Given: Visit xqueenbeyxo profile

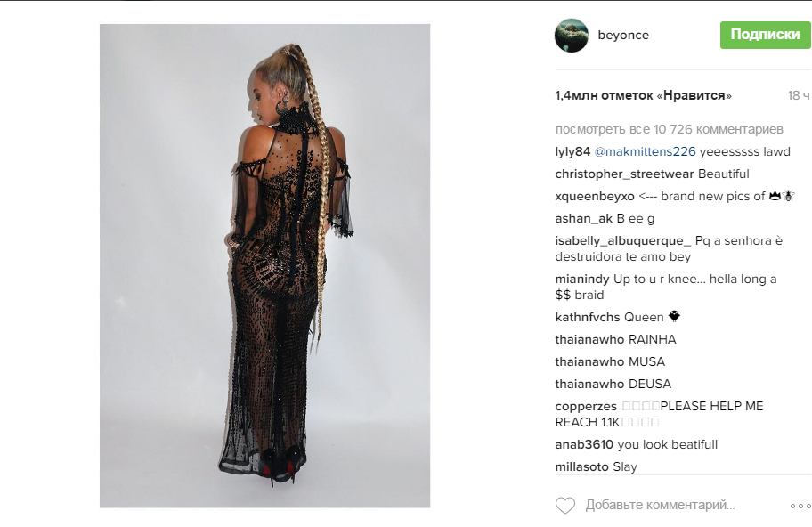Looking at the screenshot, I should (595, 196).
